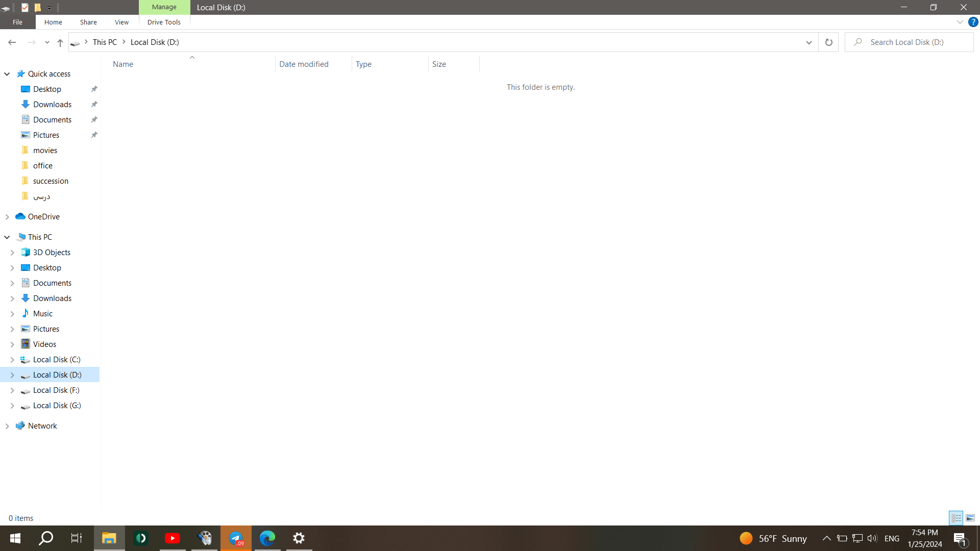The height and width of the screenshot is (551, 980).
Task: Open the Drive Tools tab
Action: 164,22
